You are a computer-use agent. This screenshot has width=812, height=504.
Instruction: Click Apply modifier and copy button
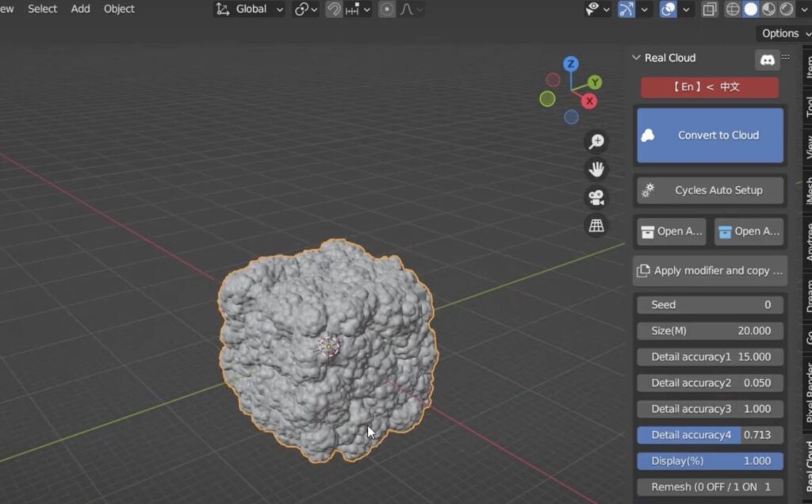coord(710,271)
